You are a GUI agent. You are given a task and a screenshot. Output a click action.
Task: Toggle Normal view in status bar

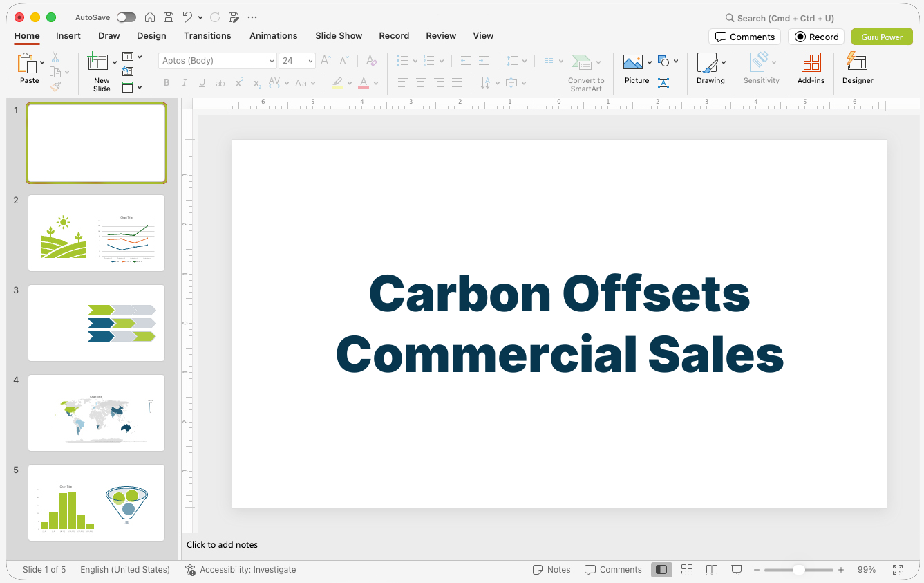661,569
